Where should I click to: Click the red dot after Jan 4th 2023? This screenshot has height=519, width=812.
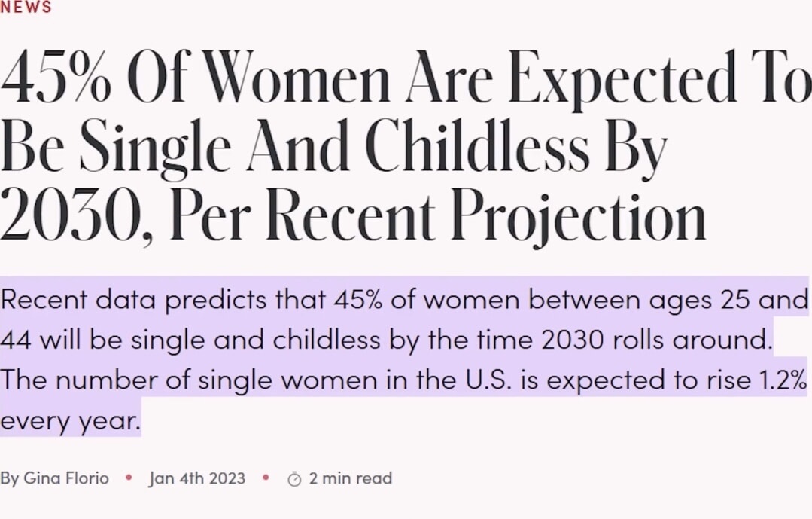click(x=266, y=477)
